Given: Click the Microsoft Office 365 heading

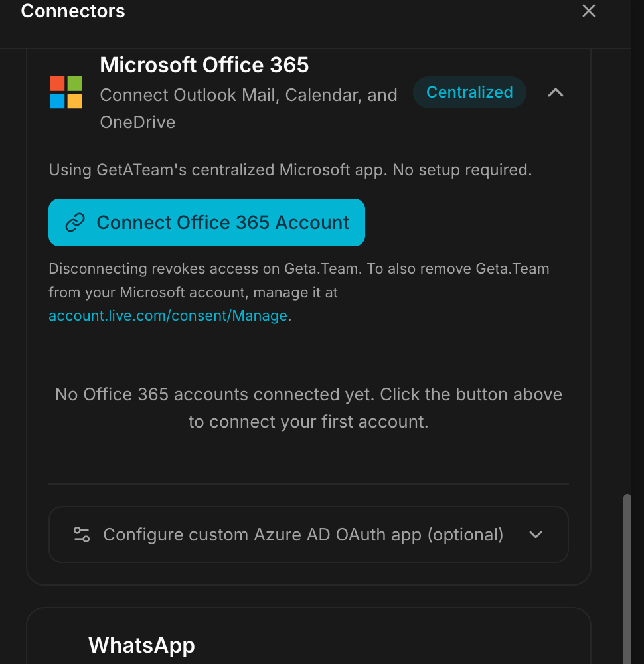Looking at the screenshot, I should [x=204, y=65].
